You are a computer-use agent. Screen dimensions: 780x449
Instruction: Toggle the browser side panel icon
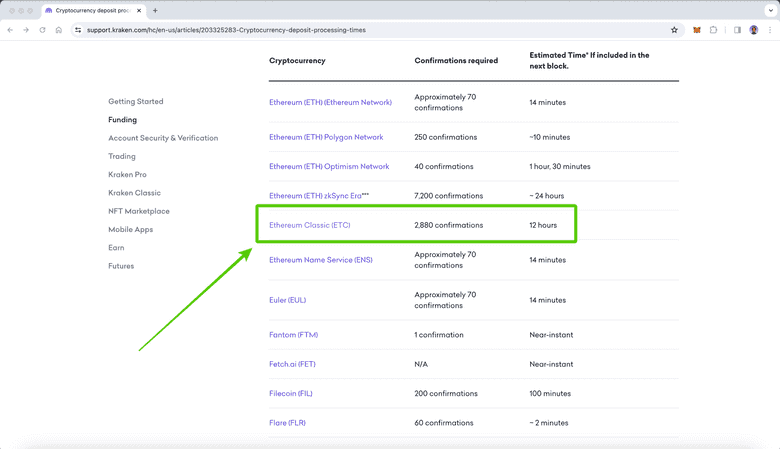pyautogui.click(x=737, y=30)
